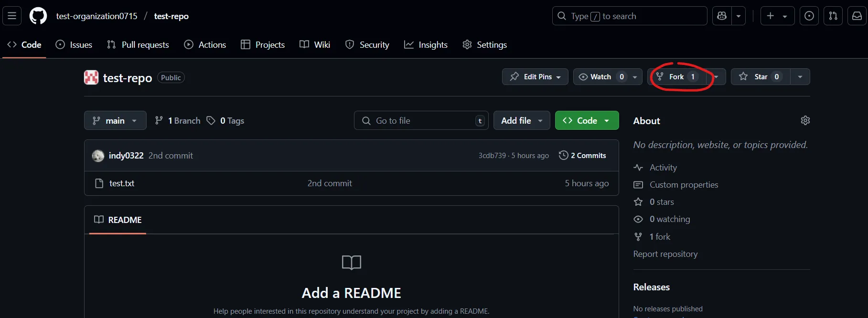The height and width of the screenshot is (318, 868).
Task: Open the 2nd commit message in header row
Action: pyautogui.click(x=171, y=156)
